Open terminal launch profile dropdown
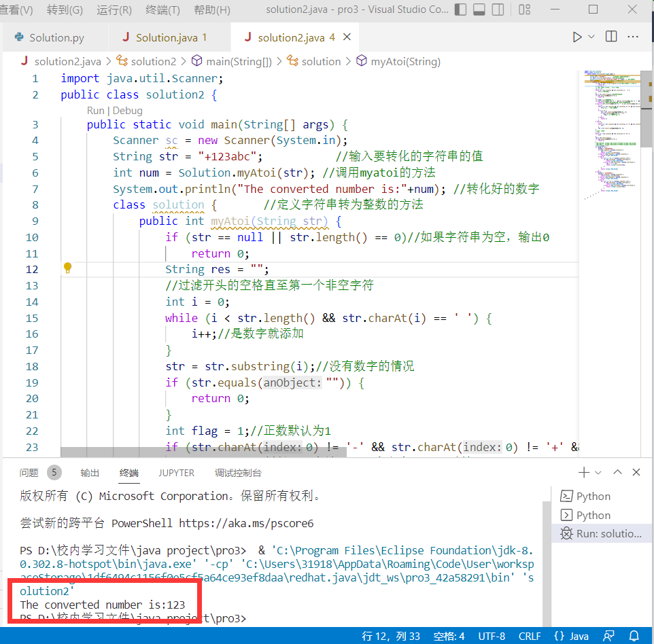 pyautogui.click(x=598, y=472)
